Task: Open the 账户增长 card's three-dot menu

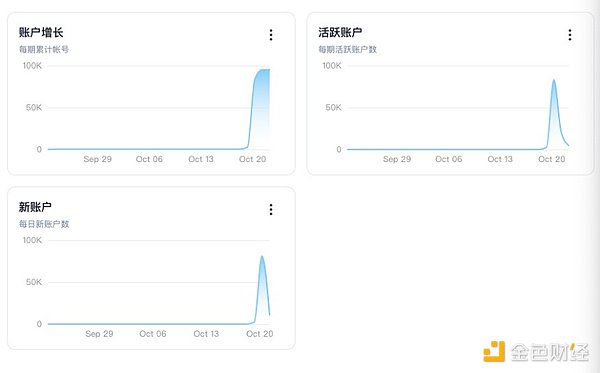Action: tap(271, 35)
